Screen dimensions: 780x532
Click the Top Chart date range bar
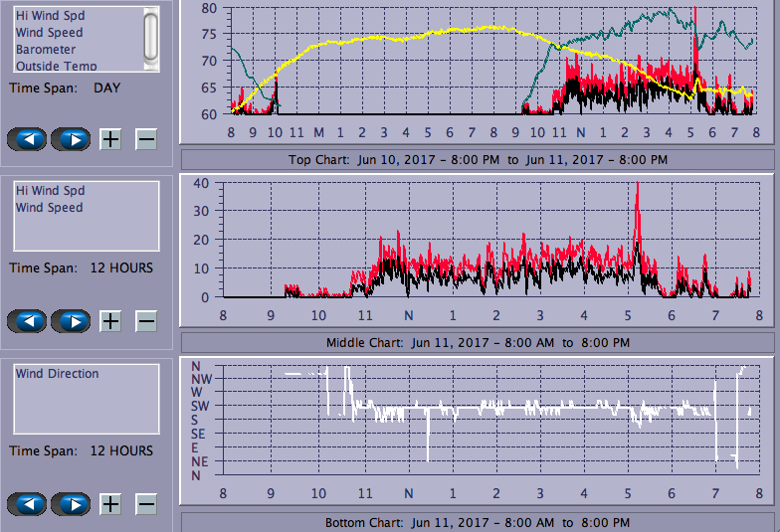click(478, 159)
